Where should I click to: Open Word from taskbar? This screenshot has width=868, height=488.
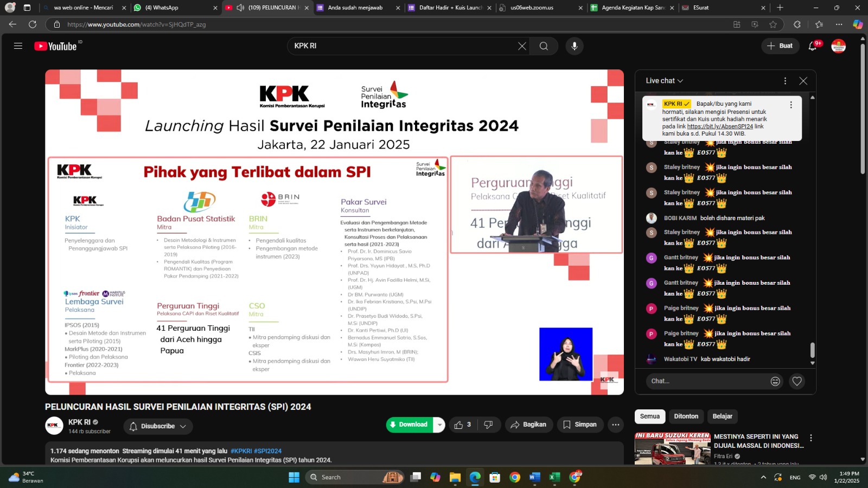coord(534,477)
